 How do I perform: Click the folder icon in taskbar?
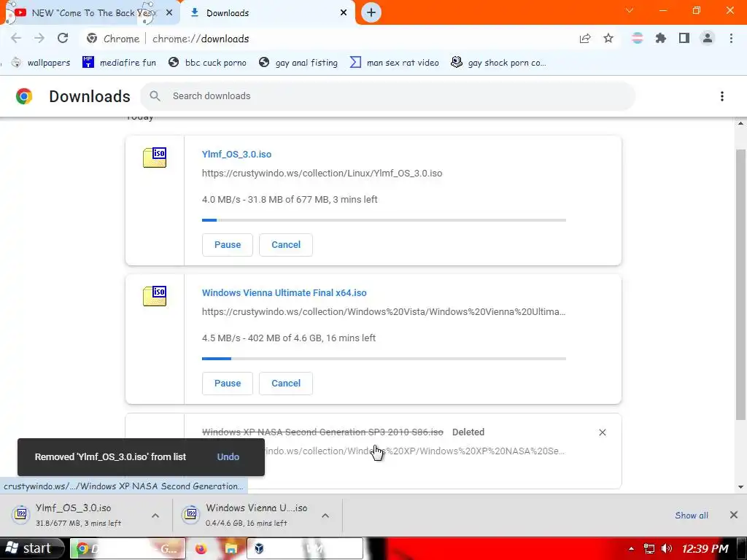coord(231,548)
